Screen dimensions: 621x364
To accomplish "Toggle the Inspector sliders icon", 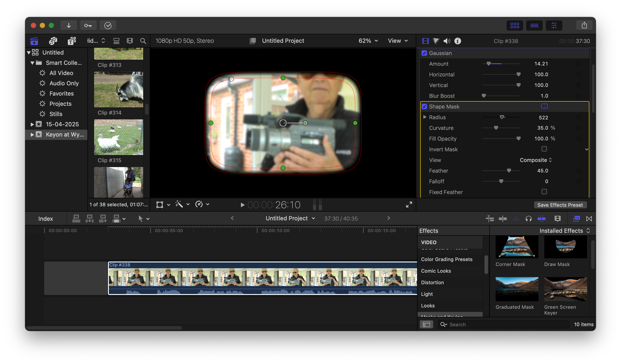I will click(554, 25).
